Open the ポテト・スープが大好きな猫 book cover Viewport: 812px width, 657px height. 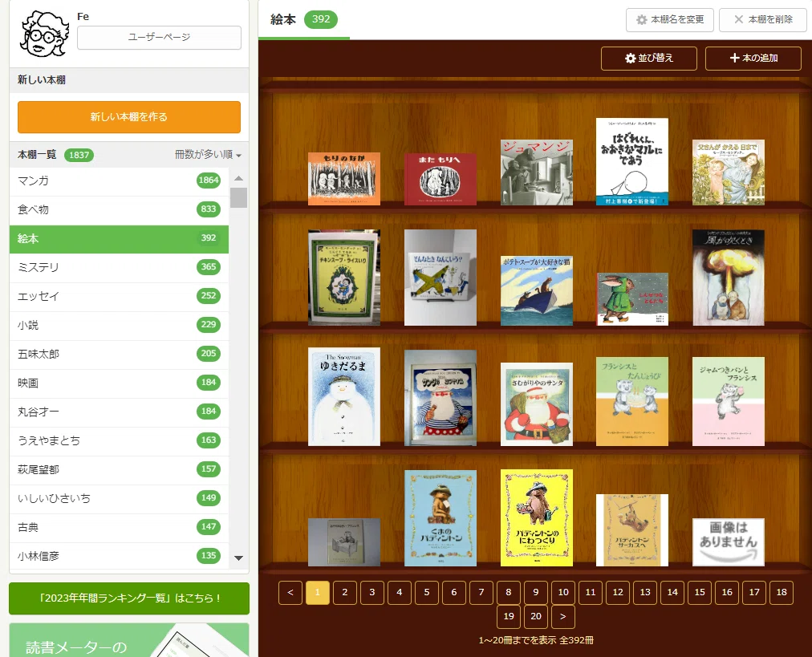point(537,290)
